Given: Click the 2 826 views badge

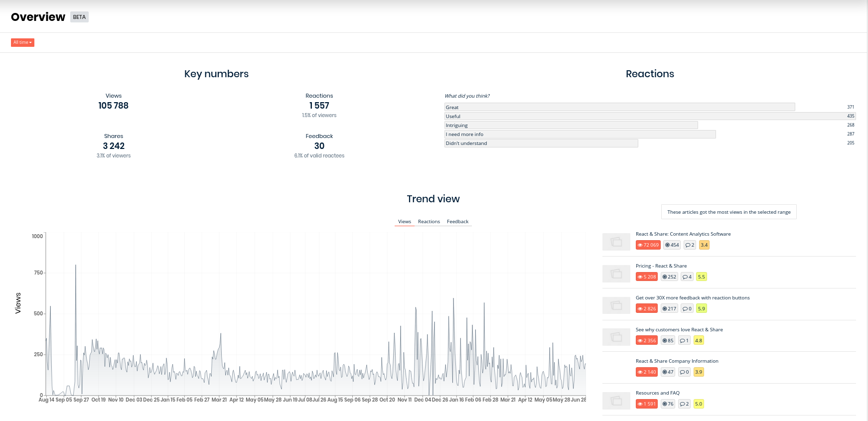Looking at the screenshot, I should click(647, 309).
